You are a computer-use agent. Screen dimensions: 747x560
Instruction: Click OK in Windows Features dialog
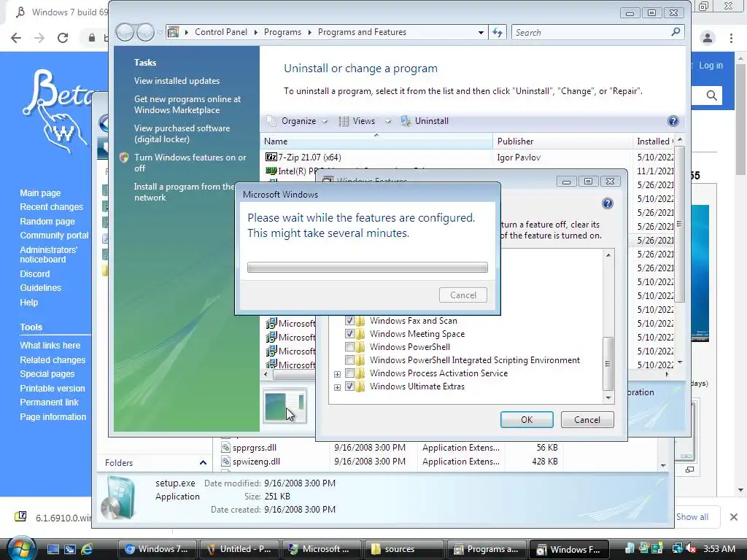(x=527, y=419)
